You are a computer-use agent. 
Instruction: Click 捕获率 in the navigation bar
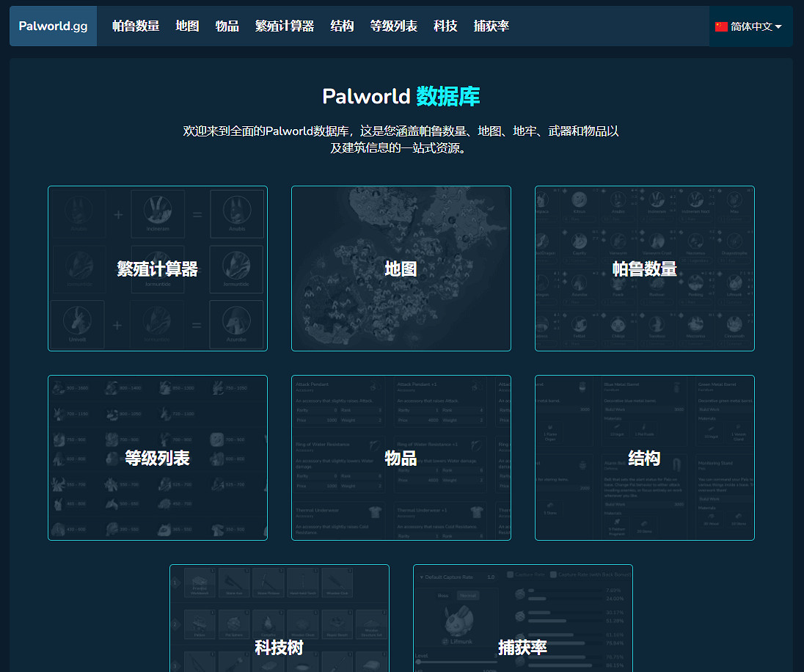[491, 26]
